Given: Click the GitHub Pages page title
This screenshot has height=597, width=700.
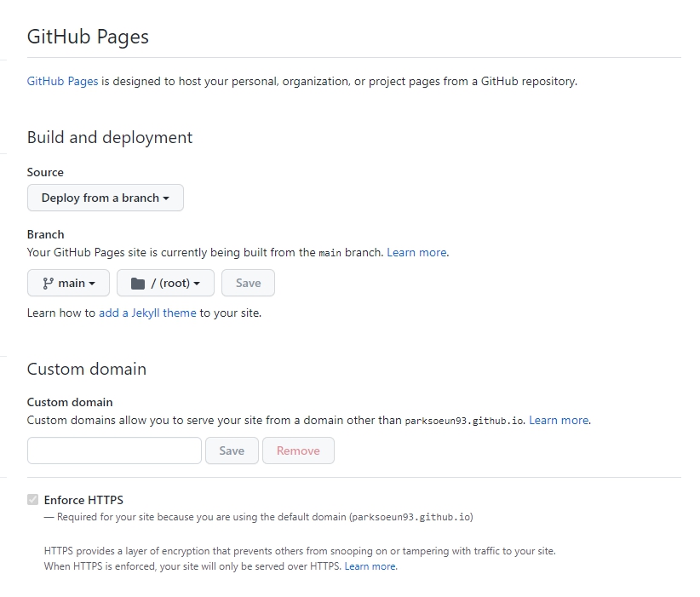Looking at the screenshot, I should pos(88,37).
